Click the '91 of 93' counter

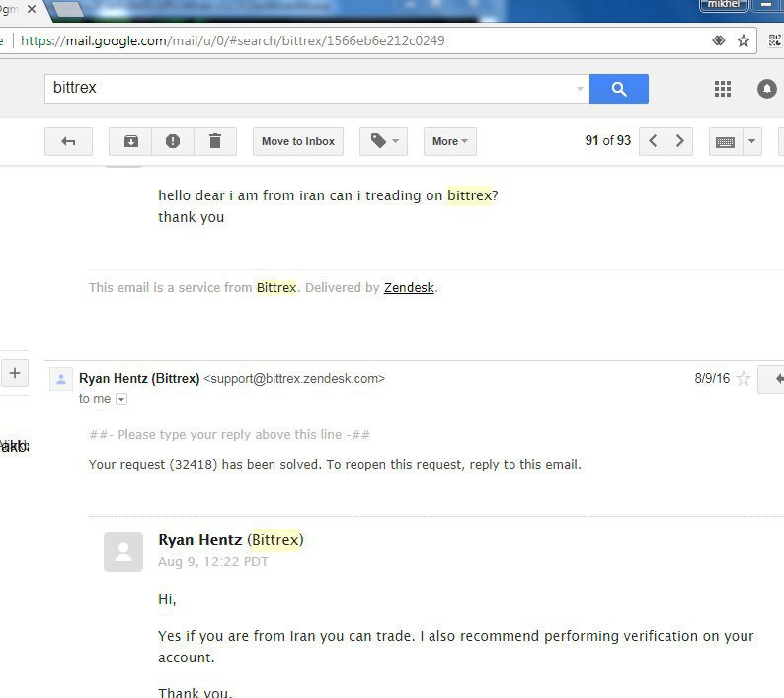tap(608, 140)
